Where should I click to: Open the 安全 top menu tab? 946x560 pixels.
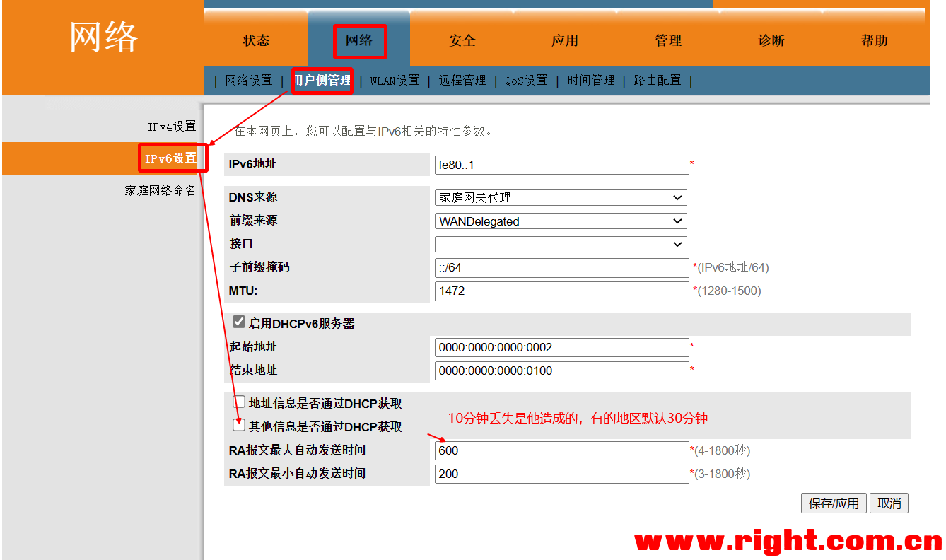point(462,41)
